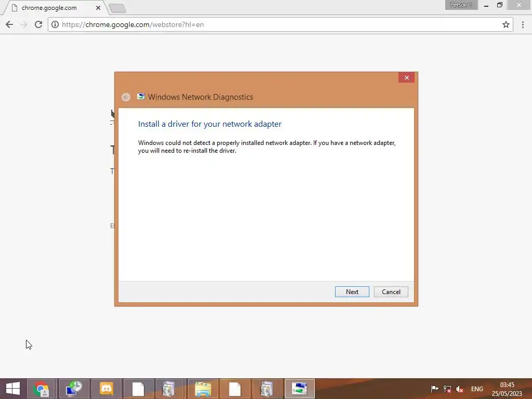
Task: Open the Windows Start button
Action: [13, 389]
